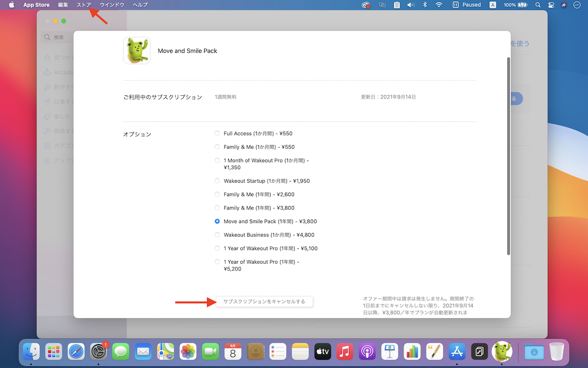Launch Safari from the Dock

(76, 352)
